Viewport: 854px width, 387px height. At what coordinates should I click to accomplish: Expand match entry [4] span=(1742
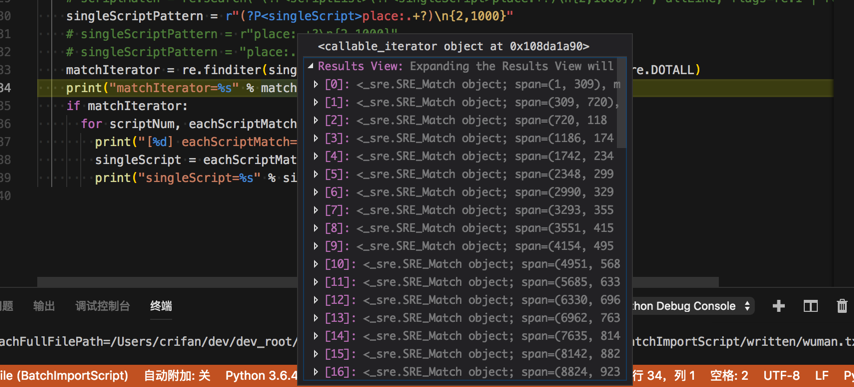(x=316, y=156)
